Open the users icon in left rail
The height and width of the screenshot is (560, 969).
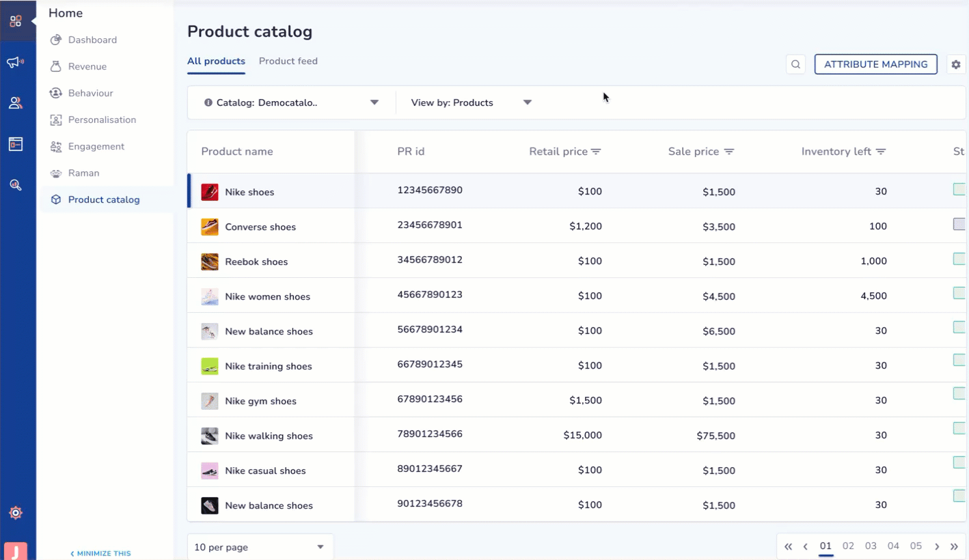pyautogui.click(x=15, y=103)
